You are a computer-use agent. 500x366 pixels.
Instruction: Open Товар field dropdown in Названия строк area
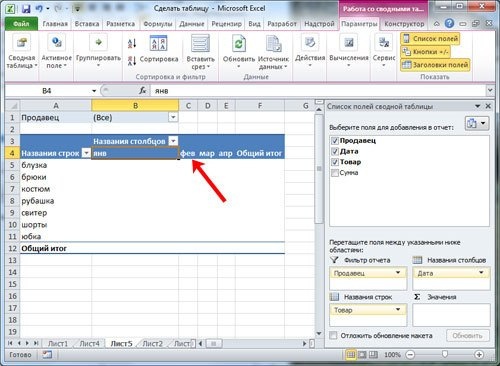[x=398, y=310]
